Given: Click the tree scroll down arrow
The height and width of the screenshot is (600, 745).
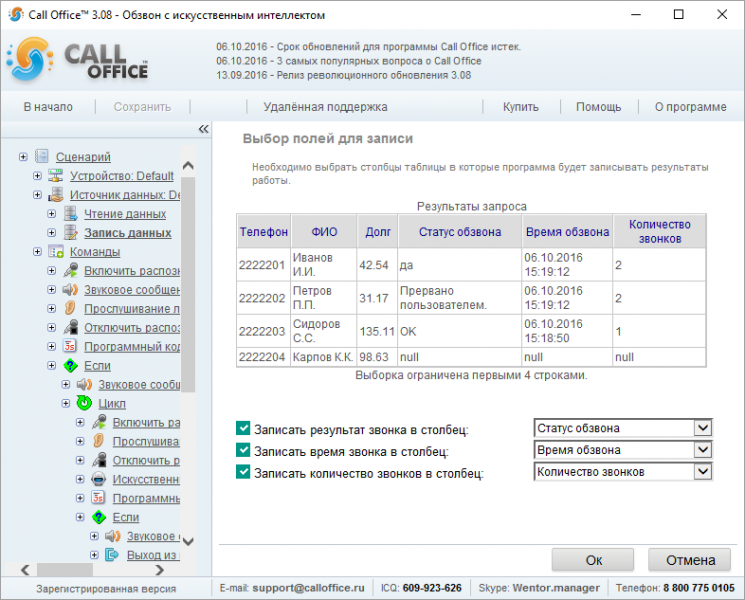Looking at the screenshot, I should point(188,541).
